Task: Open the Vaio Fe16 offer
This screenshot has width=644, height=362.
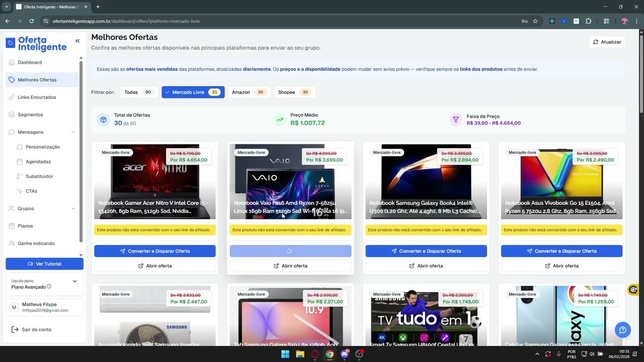Action: [x=290, y=266]
